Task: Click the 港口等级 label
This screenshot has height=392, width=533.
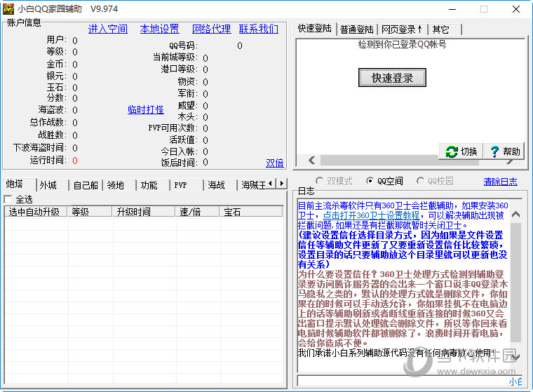Action: (x=180, y=69)
